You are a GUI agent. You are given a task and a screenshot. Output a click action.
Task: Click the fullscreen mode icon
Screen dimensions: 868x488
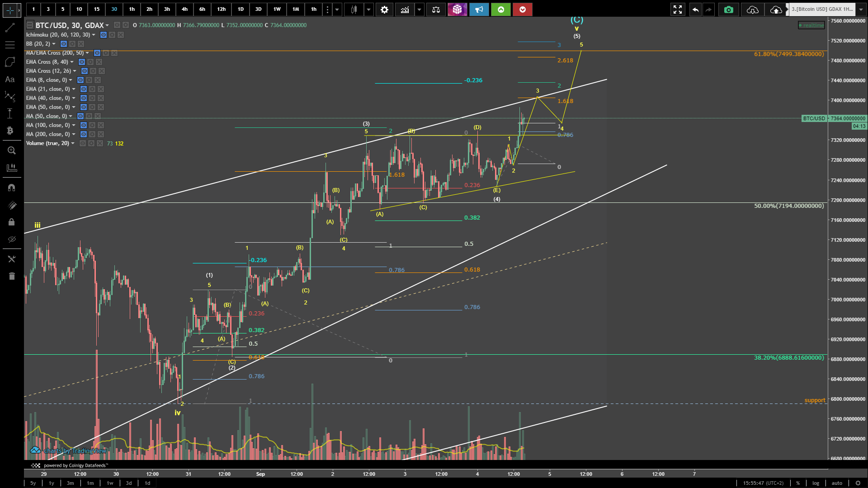tap(677, 9)
